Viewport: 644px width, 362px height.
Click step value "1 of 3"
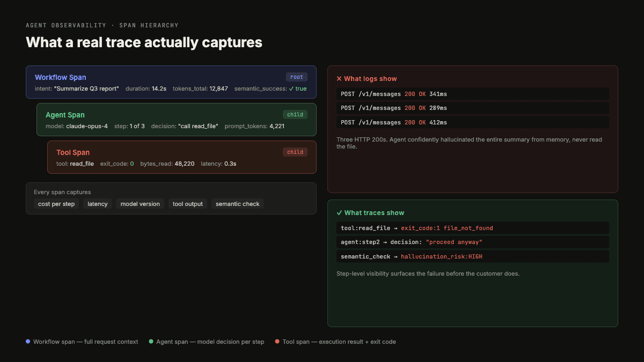137,126
